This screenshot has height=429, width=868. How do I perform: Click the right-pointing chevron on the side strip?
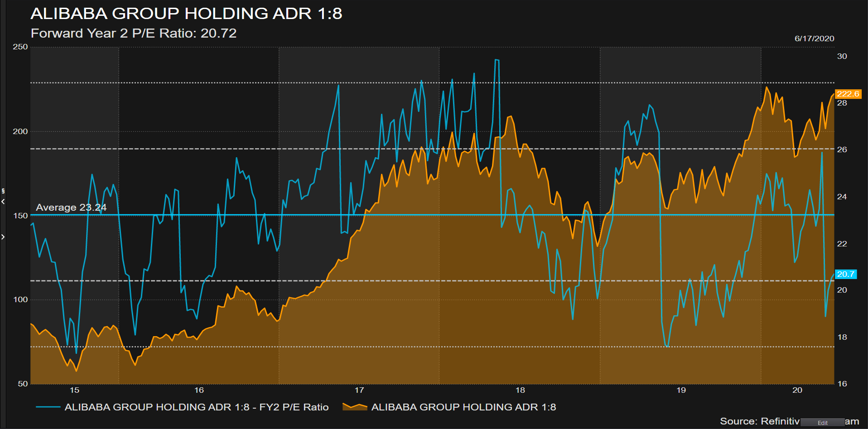pos(3,237)
